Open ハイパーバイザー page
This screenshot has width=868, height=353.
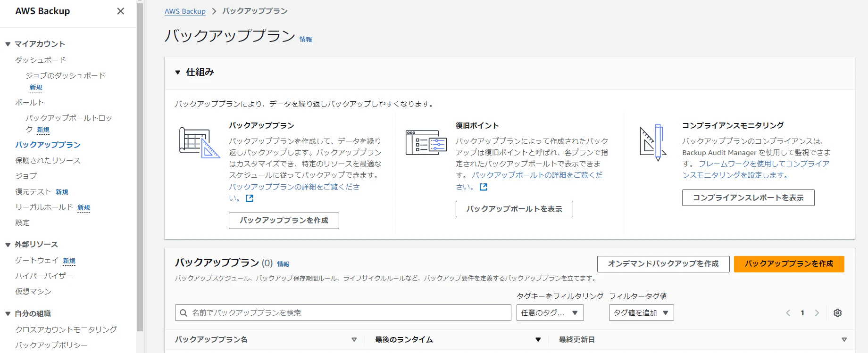[x=44, y=276]
